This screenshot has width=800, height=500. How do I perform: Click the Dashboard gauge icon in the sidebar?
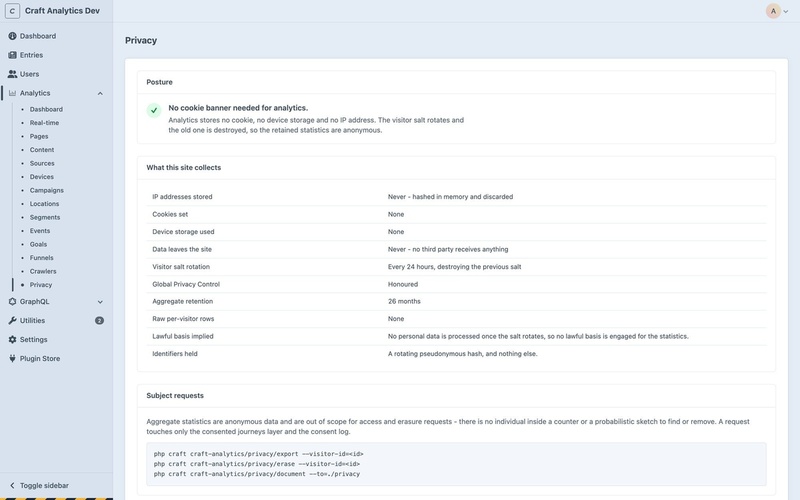pyautogui.click(x=12, y=36)
